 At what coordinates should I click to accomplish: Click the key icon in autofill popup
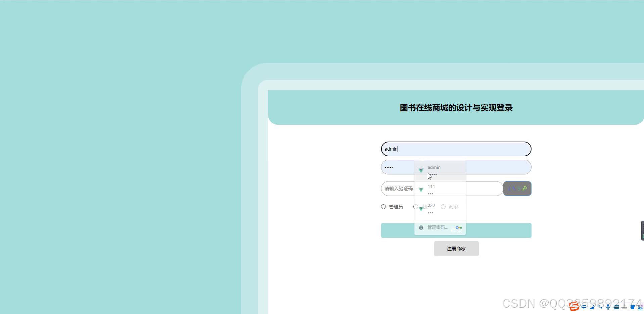(x=459, y=227)
